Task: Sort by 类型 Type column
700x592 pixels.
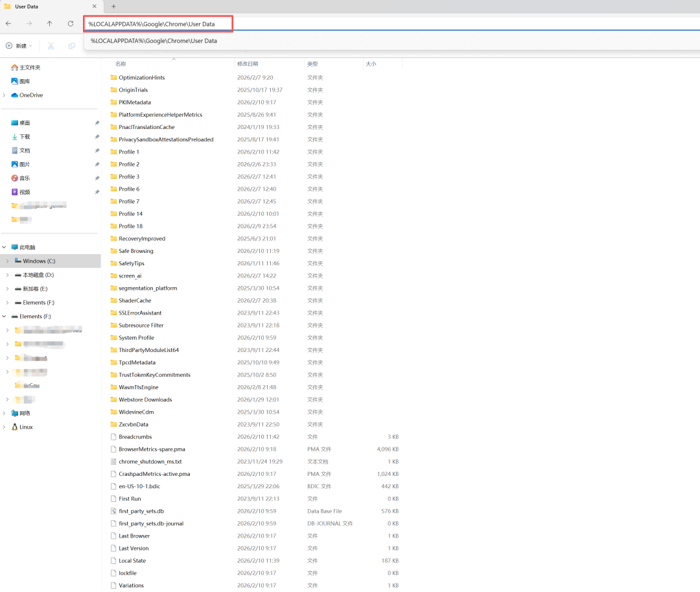Action: click(312, 64)
